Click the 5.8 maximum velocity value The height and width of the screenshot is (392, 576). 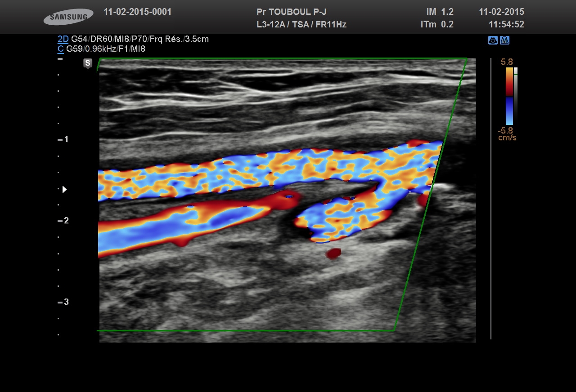507,62
